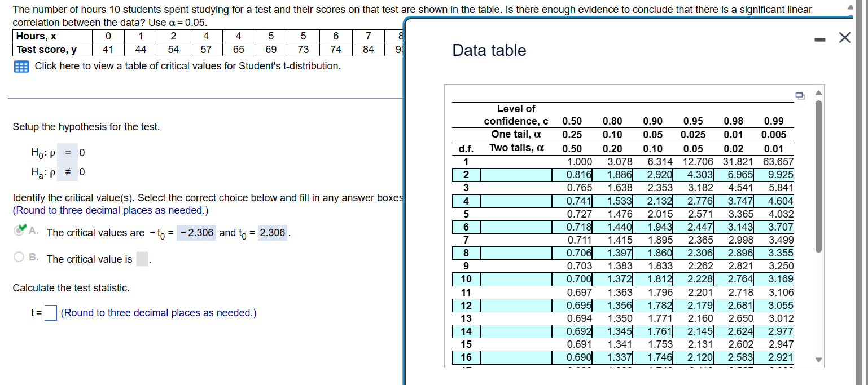Toggle the highlighted equals sign in H0 hypothesis

click(x=68, y=152)
